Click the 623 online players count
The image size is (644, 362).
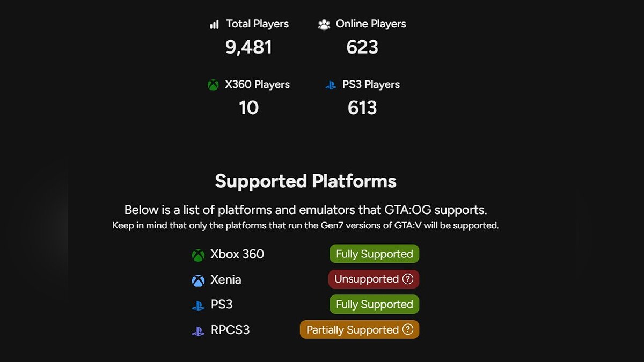(x=362, y=47)
